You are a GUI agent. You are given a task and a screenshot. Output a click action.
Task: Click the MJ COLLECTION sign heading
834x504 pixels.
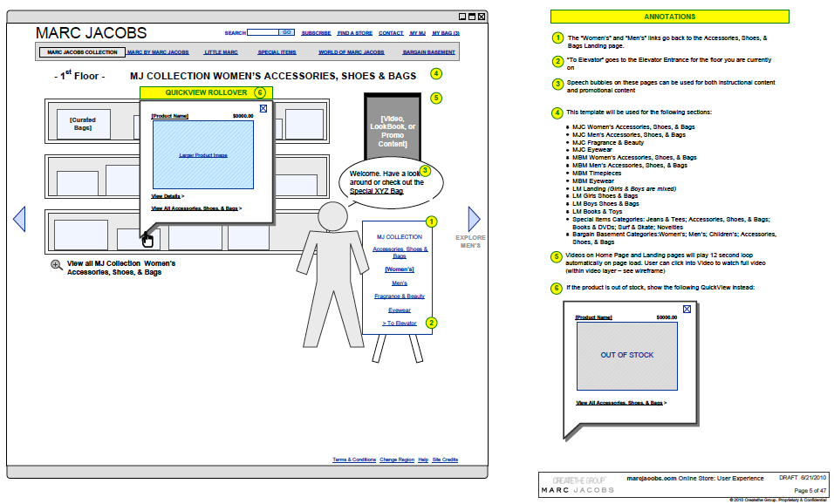click(400, 237)
